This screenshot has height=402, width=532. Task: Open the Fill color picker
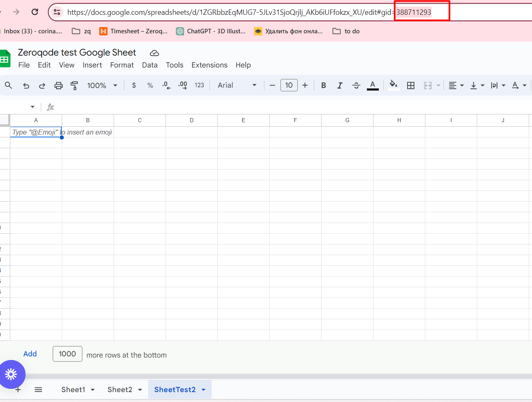[394, 86]
